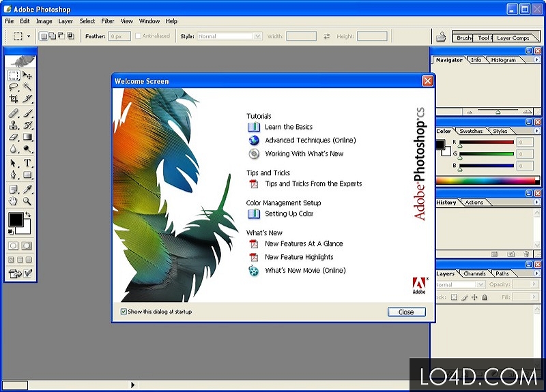Select the Lasso tool
This screenshot has height=392, width=546.
14,87
